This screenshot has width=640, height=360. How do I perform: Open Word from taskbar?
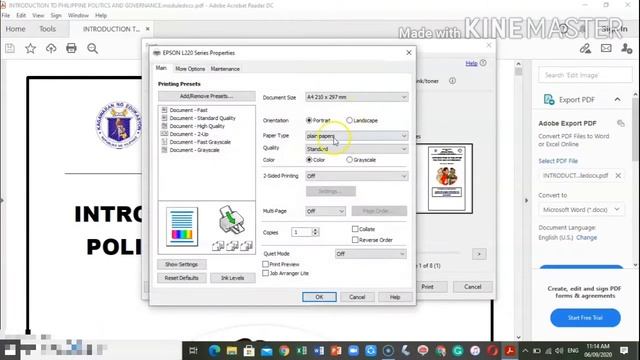tap(319, 351)
